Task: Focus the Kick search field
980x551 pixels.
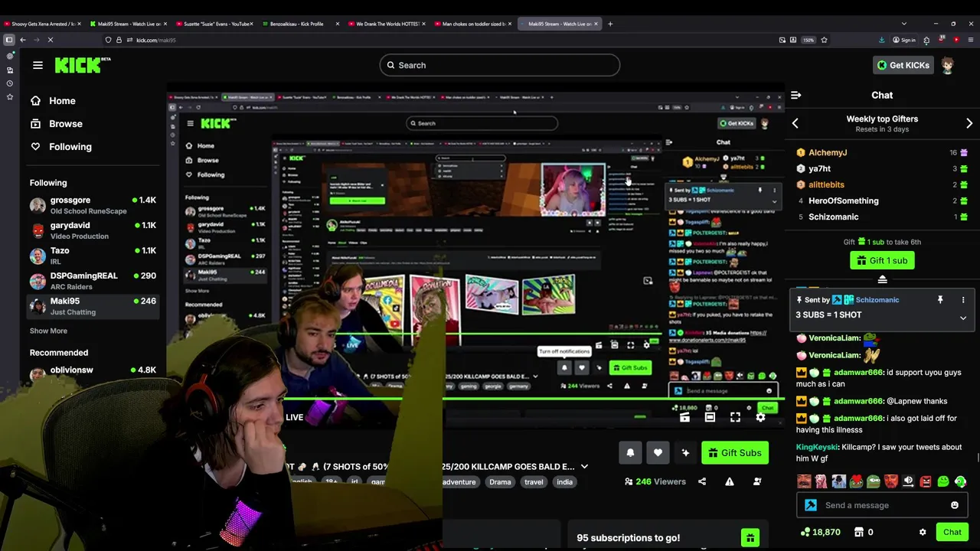Action: click(x=499, y=65)
